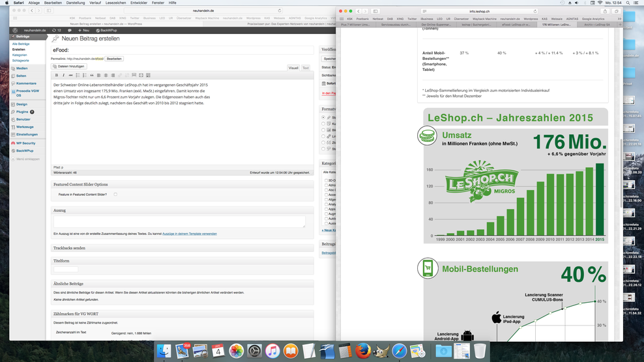Reload the neuhandeln.de page in Safari

pyautogui.click(x=280, y=10)
